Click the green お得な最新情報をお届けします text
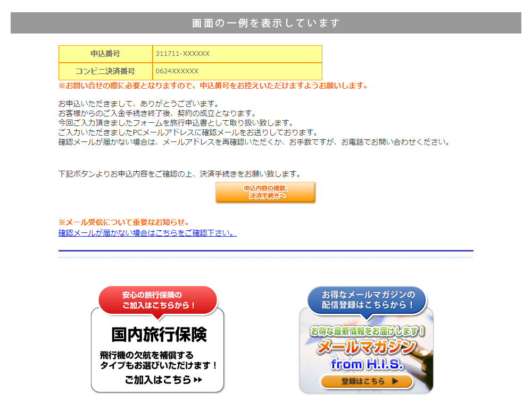The image size is (532, 410). 367,331
